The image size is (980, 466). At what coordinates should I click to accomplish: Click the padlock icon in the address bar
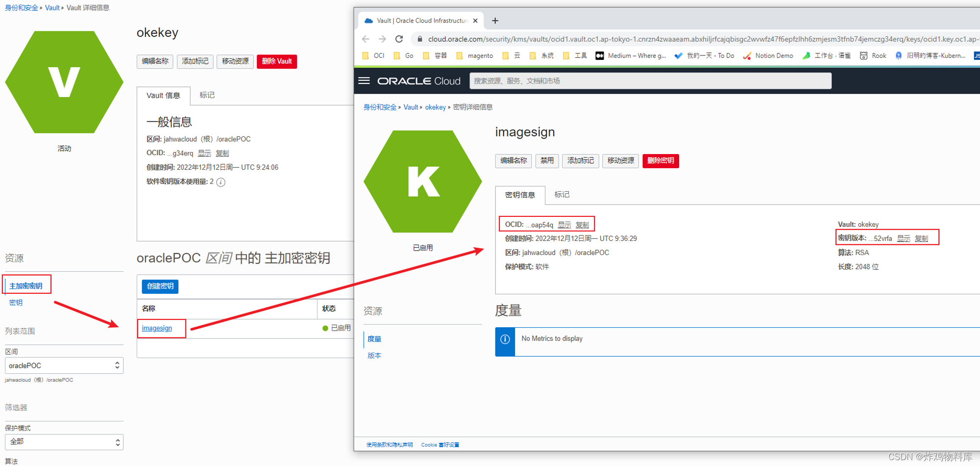click(x=419, y=39)
